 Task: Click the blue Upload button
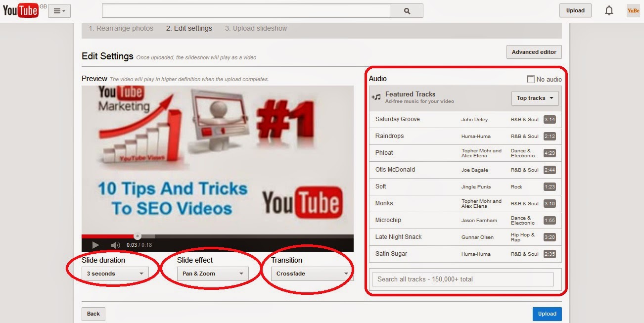[547, 314]
